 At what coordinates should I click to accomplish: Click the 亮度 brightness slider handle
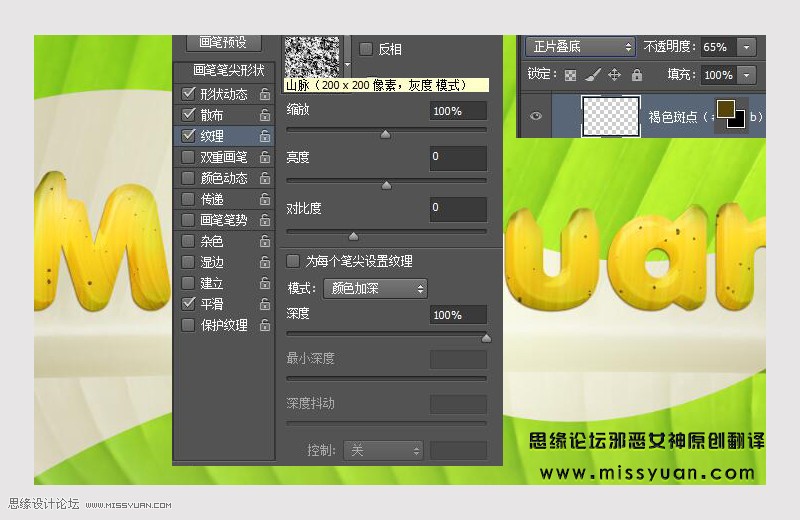point(387,185)
